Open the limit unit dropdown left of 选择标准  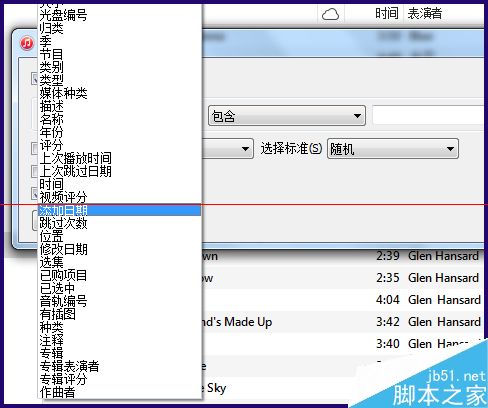click(227, 149)
